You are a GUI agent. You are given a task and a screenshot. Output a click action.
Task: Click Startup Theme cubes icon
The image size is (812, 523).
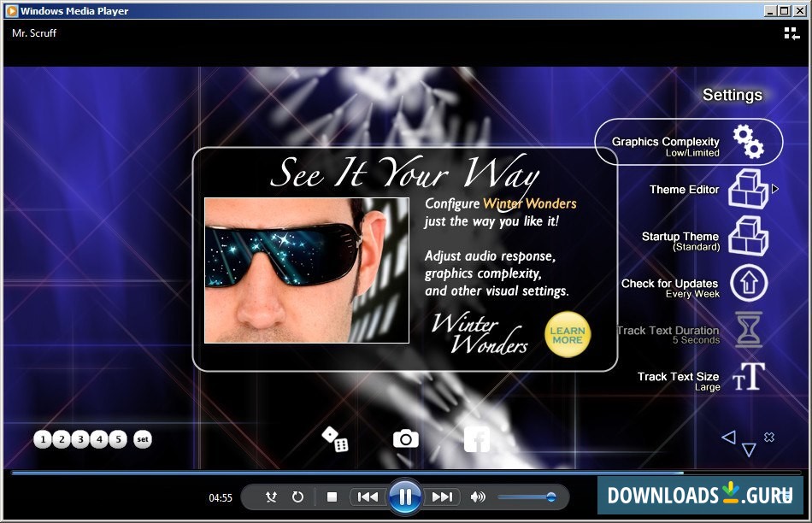tap(748, 236)
